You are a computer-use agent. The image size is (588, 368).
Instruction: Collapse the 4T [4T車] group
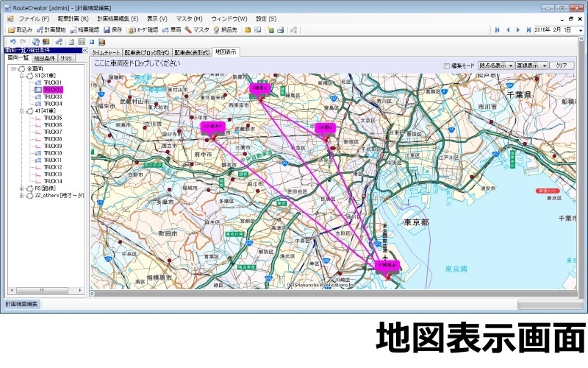pos(21,111)
